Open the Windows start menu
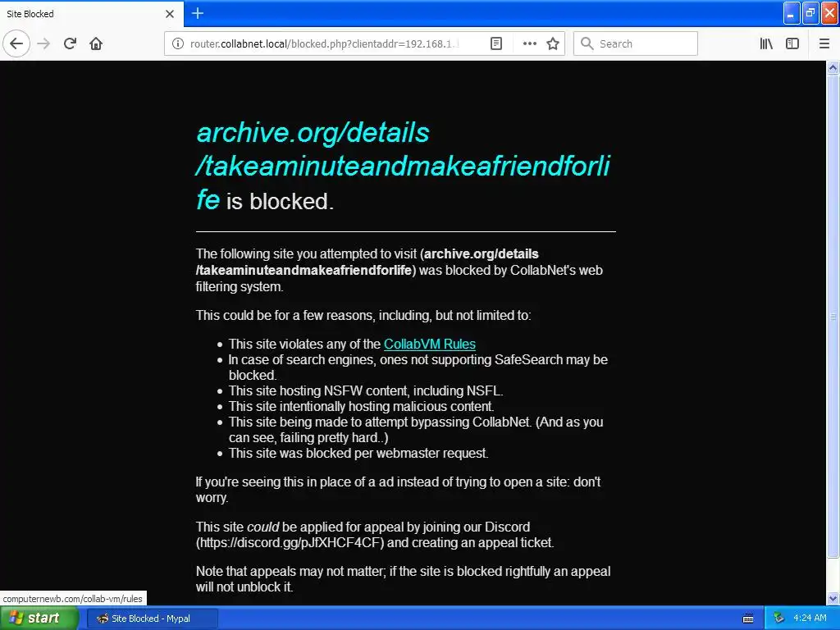 (x=38, y=619)
